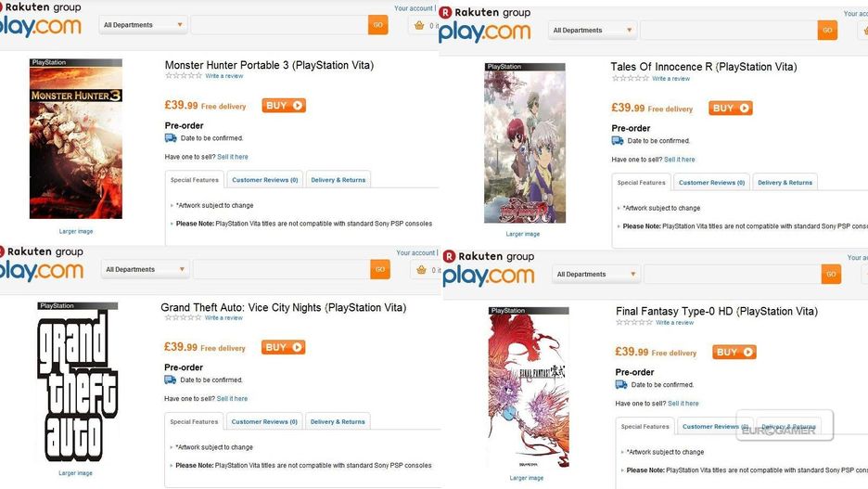The height and width of the screenshot is (489, 868).
Task: Click Monster Hunter 3 cover art thumbnail
Action: click(x=76, y=139)
